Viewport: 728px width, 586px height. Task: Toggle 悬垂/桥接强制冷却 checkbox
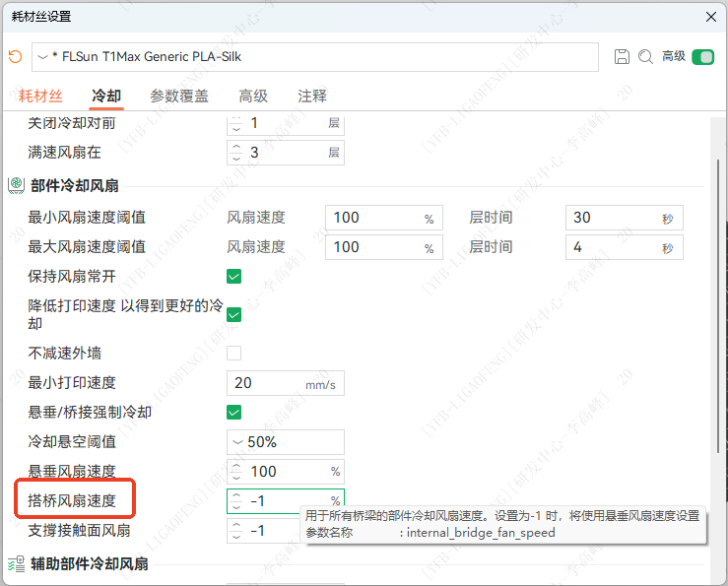[x=234, y=412]
